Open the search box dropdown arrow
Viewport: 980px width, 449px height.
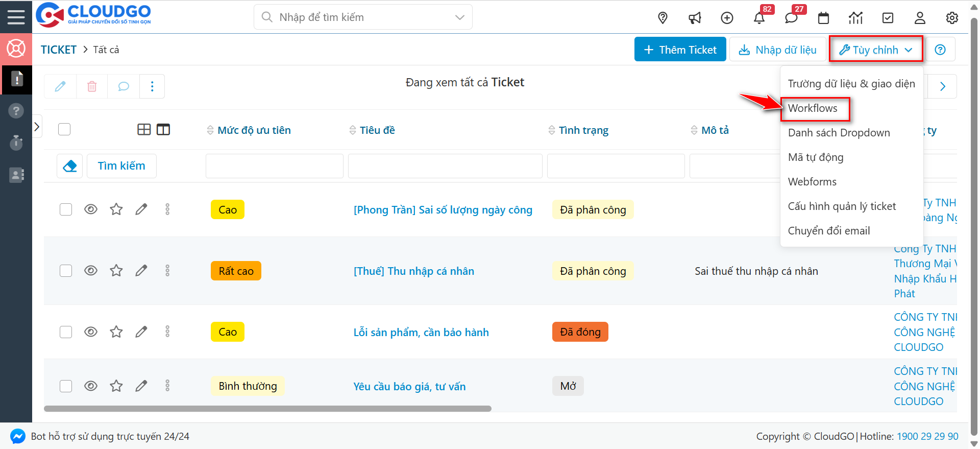click(459, 17)
